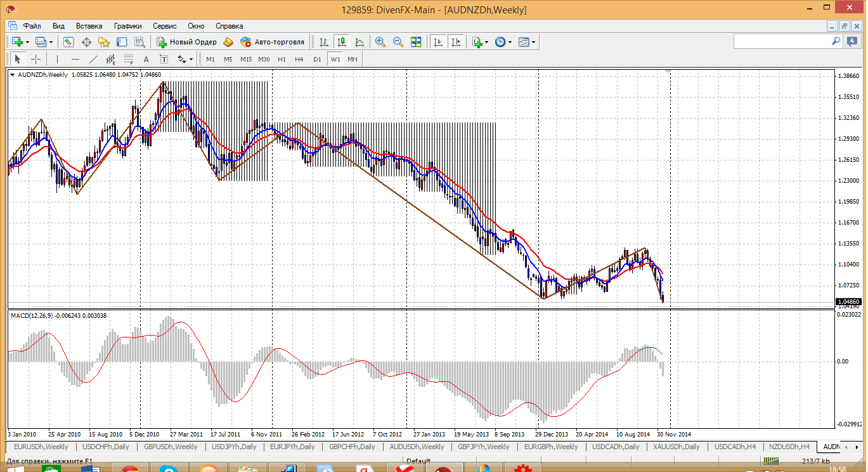Switch timeframe to D1

tap(317, 59)
